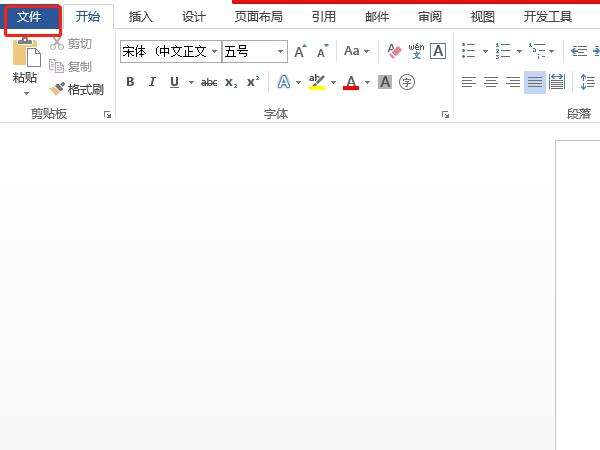Expand the text effects arrow
This screenshot has width=600, height=450.
click(x=298, y=82)
